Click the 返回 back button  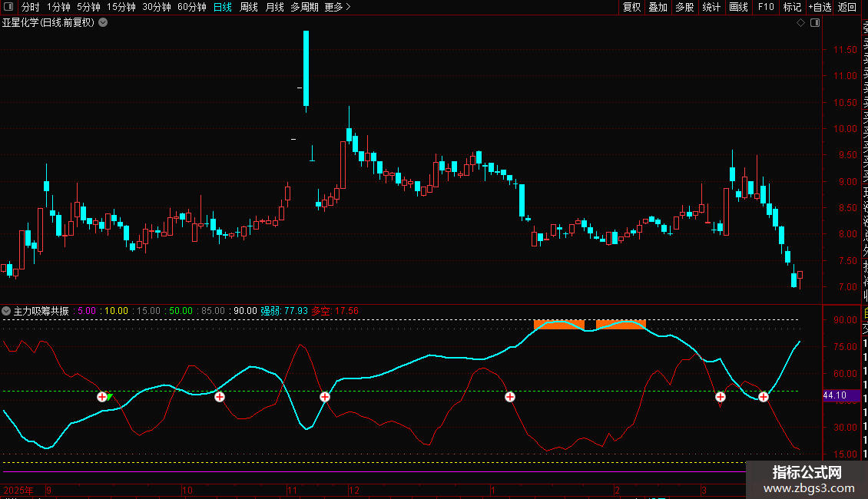pyautogui.click(x=847, y=7)
